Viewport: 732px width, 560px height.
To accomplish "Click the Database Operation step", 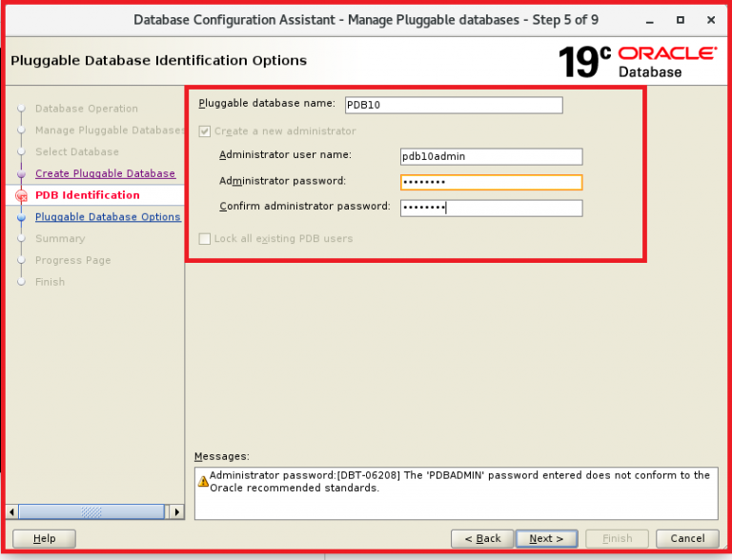I will point(87,109).
